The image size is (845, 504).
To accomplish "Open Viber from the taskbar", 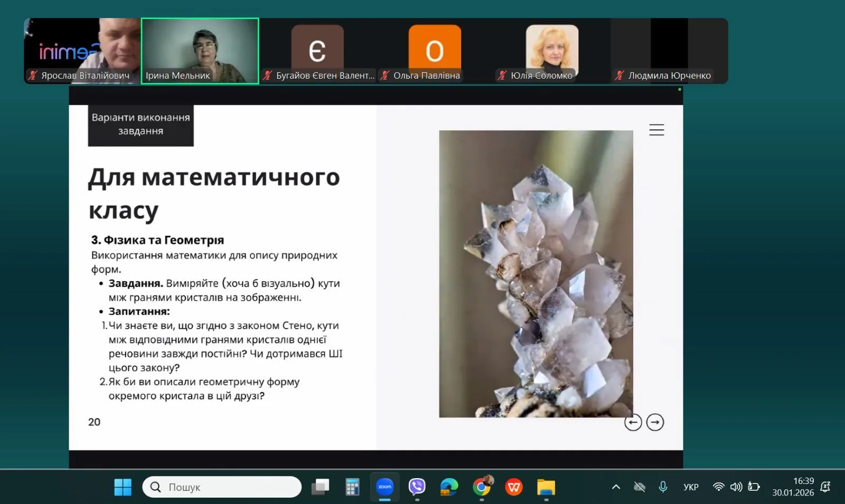I will pos(417,487).
